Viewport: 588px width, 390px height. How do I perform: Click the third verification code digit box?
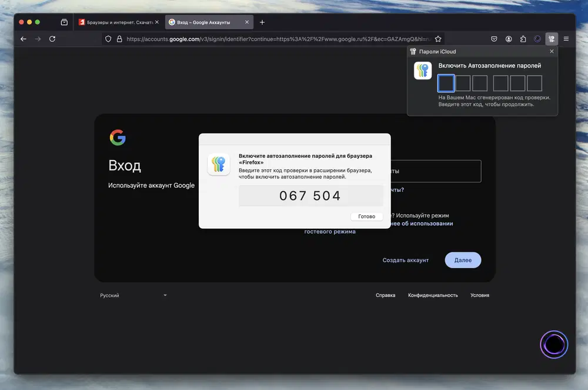(480, 84)
